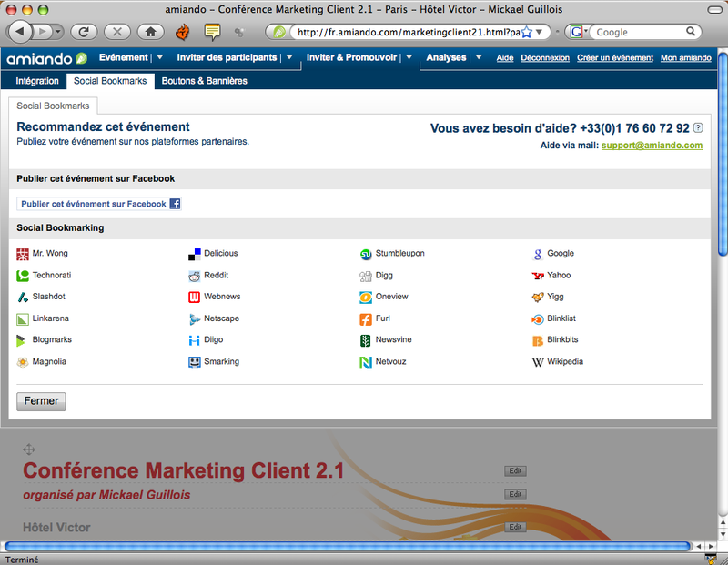Open the Analyses menu

click(x=446, y=57)
